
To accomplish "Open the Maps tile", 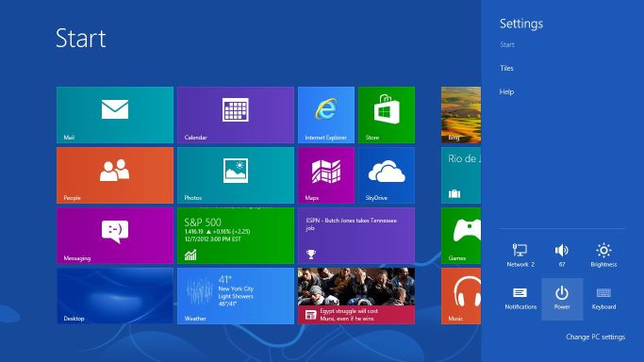I will [326, 175].
